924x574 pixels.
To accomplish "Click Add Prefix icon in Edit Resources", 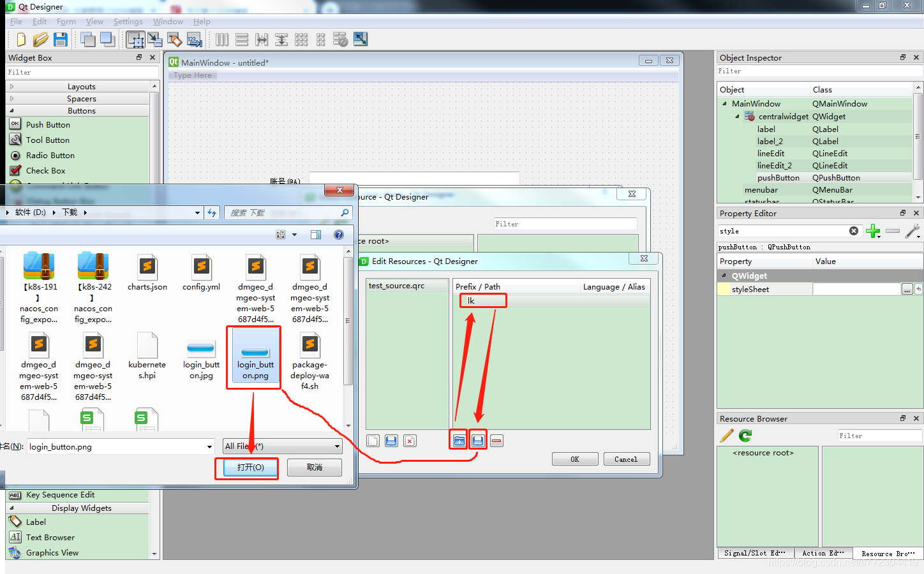I will tap(459, 441).
